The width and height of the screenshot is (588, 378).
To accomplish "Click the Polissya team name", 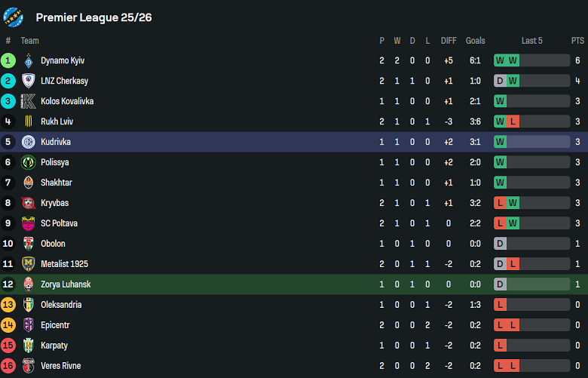I will coord(56,162).
